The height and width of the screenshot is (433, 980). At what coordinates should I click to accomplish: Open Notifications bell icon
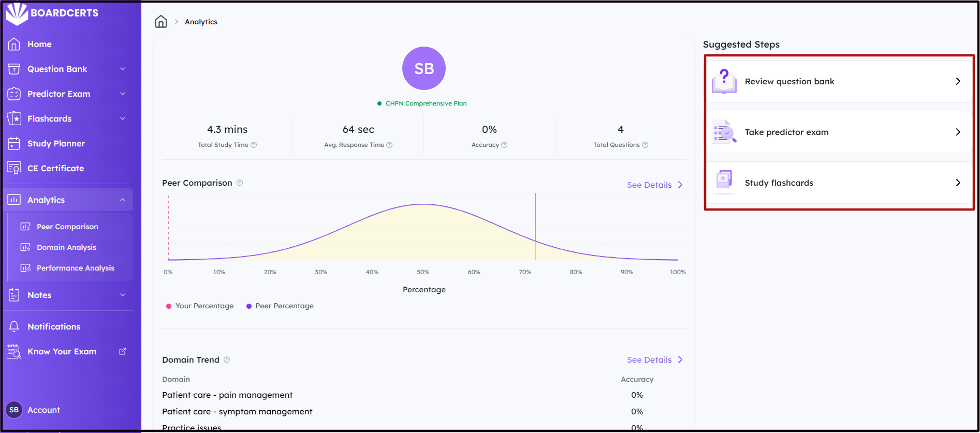point(14,326)
